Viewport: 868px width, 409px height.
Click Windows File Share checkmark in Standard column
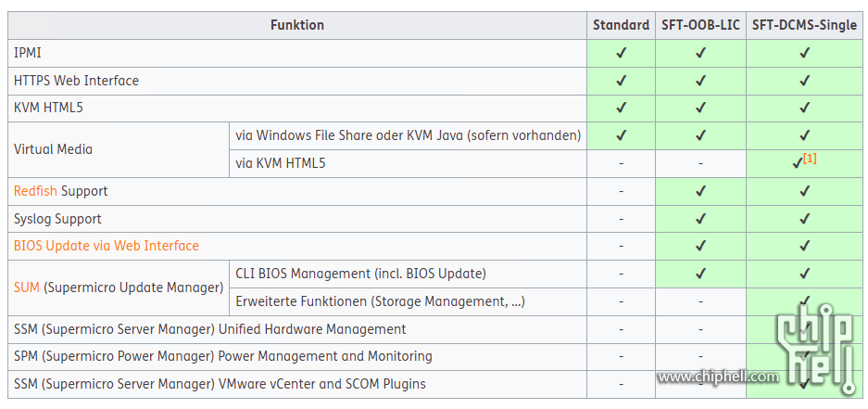click(x=621, y=134)
